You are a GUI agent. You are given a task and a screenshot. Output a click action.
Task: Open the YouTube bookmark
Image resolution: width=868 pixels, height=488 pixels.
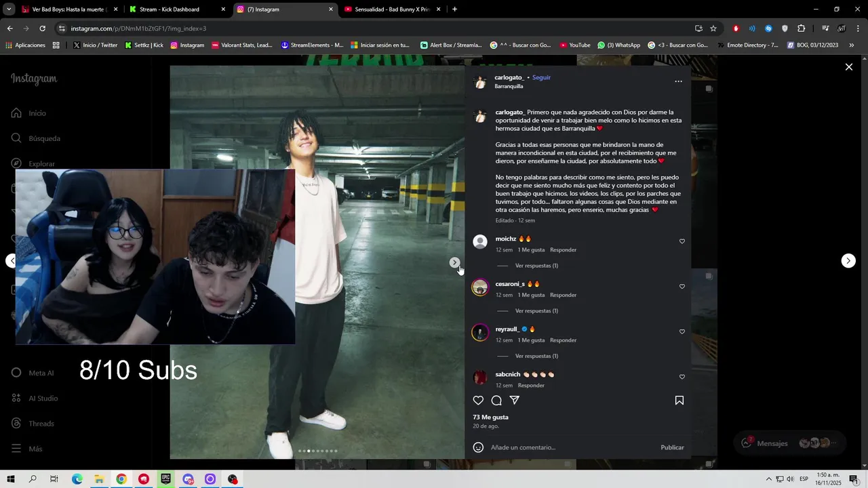[574, 45]
